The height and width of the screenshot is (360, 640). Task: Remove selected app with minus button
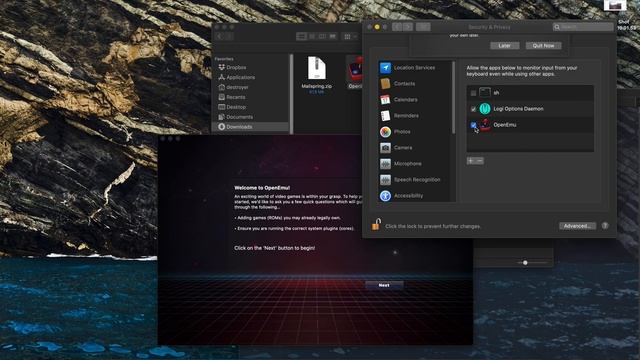point(480,161)
